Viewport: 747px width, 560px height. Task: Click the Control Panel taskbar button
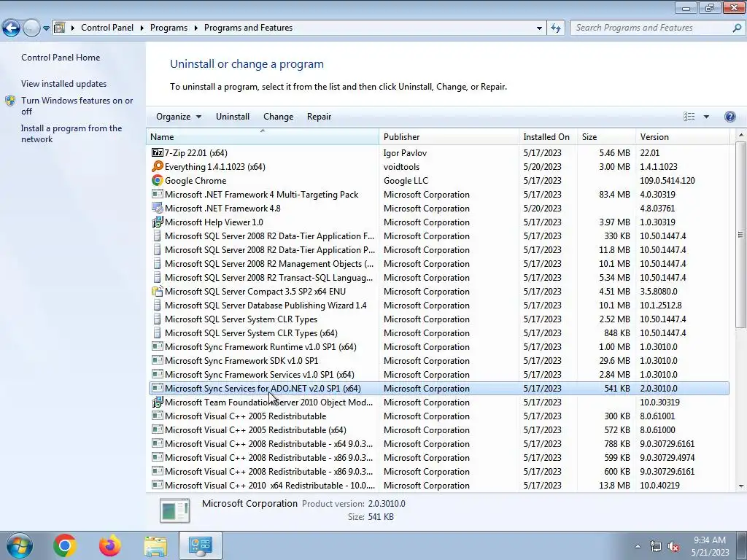point(201,545)
